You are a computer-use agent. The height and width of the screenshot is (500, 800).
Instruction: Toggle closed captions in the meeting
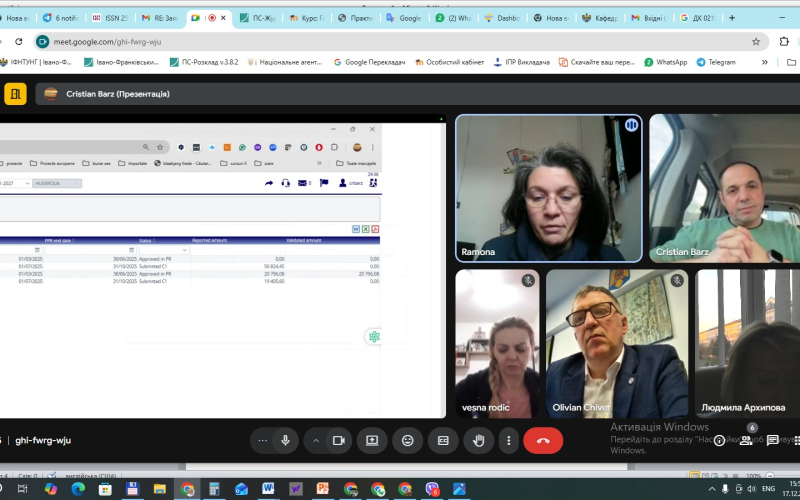pos(442,440)
